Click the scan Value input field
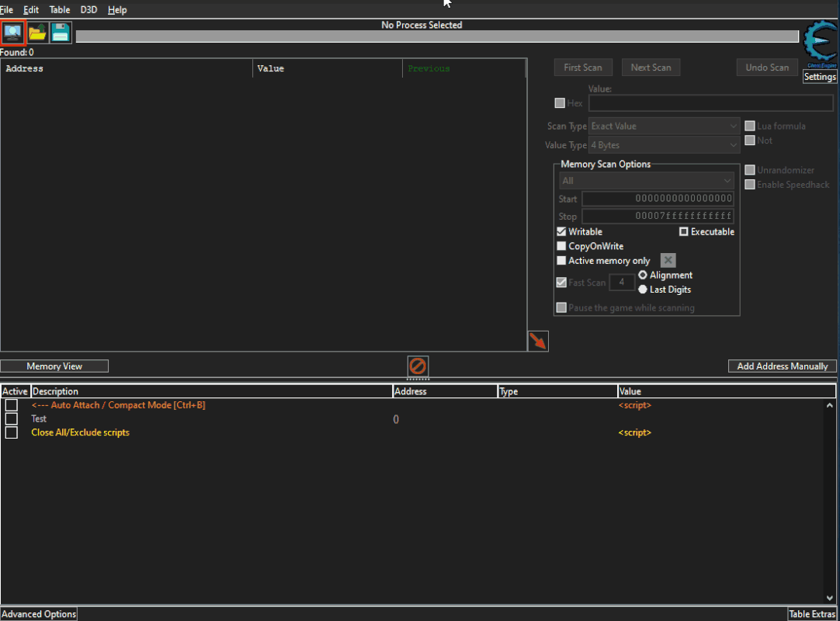The height and width of the screenshot is (621, 840). tap(711, 103)
